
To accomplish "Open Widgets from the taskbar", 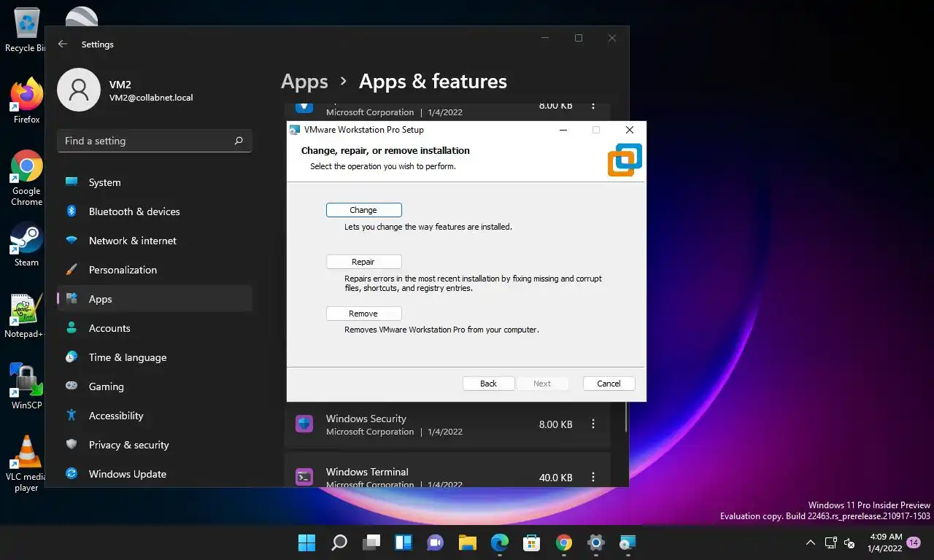I will pyautogui.click(x=404, y=542).
